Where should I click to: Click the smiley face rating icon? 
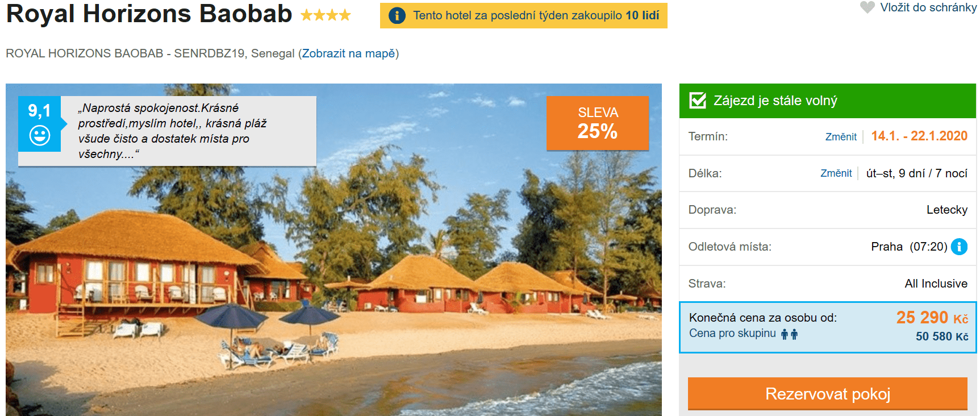[x=40, y=135]
